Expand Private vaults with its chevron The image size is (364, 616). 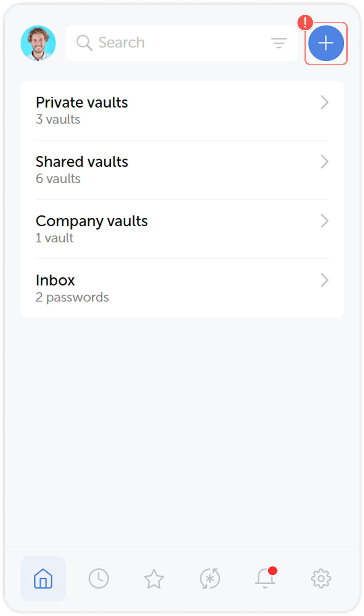coord(325,103)
